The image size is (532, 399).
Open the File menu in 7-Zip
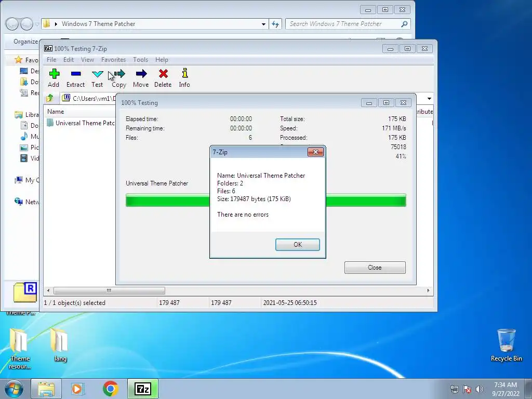click(51, 60)
